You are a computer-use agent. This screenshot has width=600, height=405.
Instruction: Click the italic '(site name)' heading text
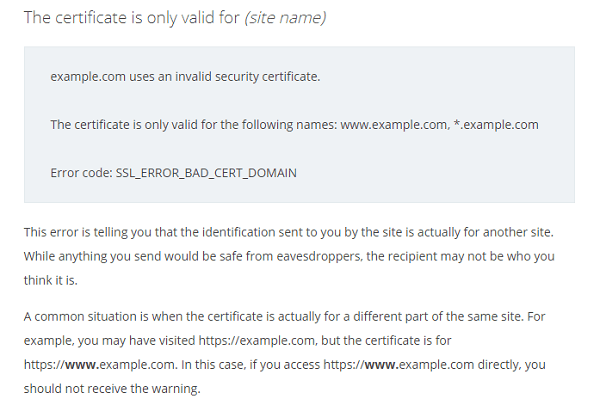(x=285, y=18)
